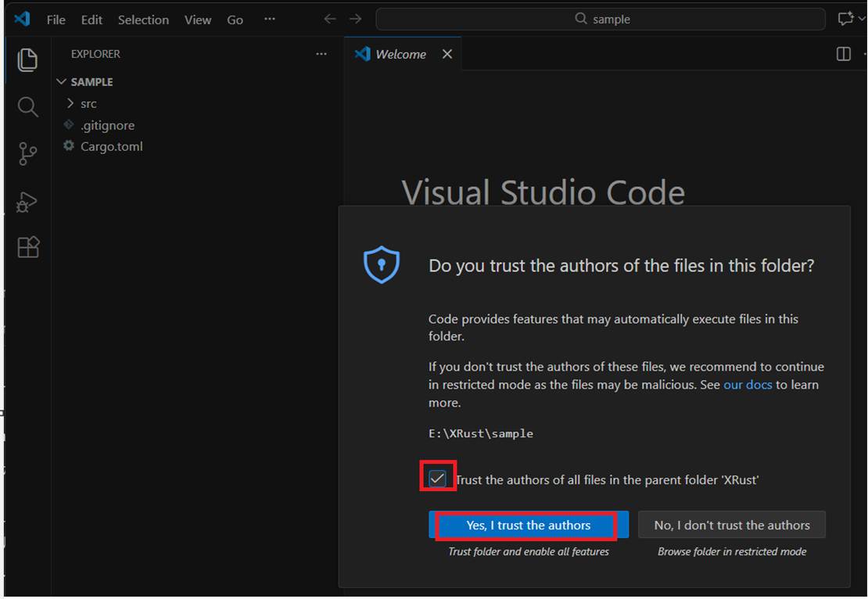Open the File menu
Image resolution: width=868 pixels, height=599 pixels.
pos(56,20)
